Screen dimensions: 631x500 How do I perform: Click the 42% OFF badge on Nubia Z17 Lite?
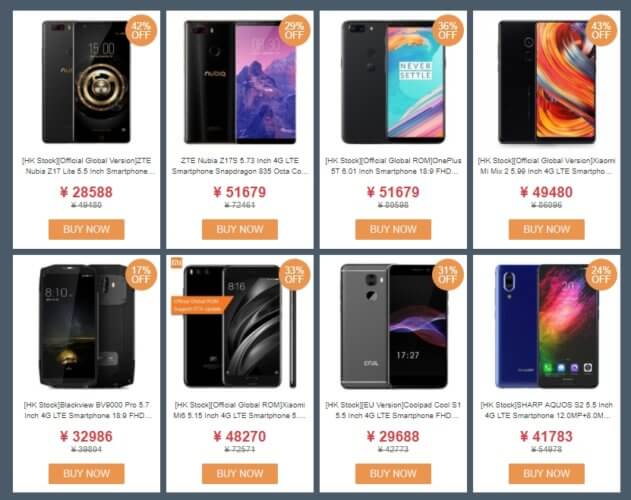[x=141, y=31]
